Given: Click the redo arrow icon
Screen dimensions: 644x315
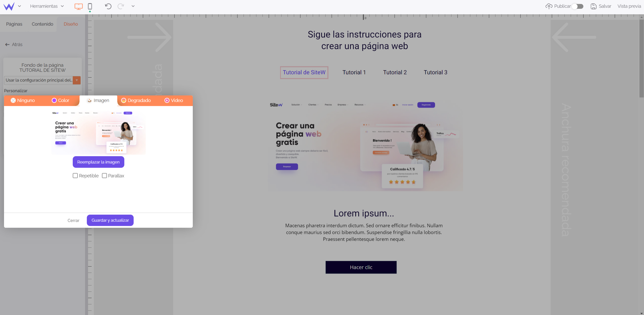Looking at the screenshot, I should (x=121, y=6).
